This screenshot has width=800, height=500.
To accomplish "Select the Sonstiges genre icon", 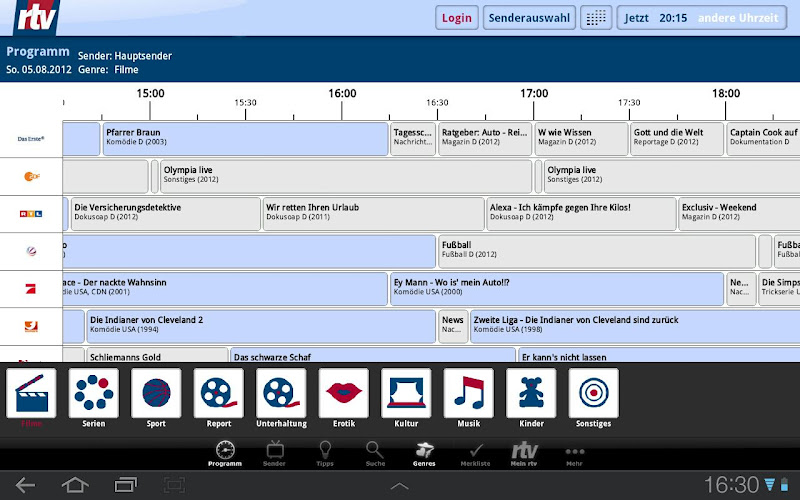I will click(x=594, y=393).
